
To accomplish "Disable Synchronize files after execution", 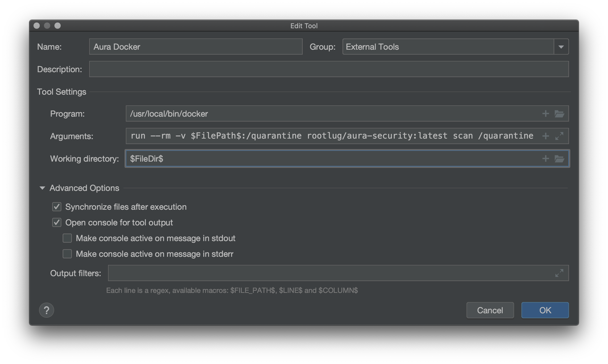I will pos(57,207).
